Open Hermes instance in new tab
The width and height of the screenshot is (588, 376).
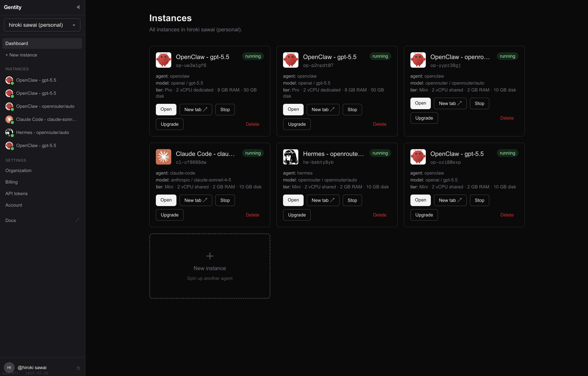323,200
